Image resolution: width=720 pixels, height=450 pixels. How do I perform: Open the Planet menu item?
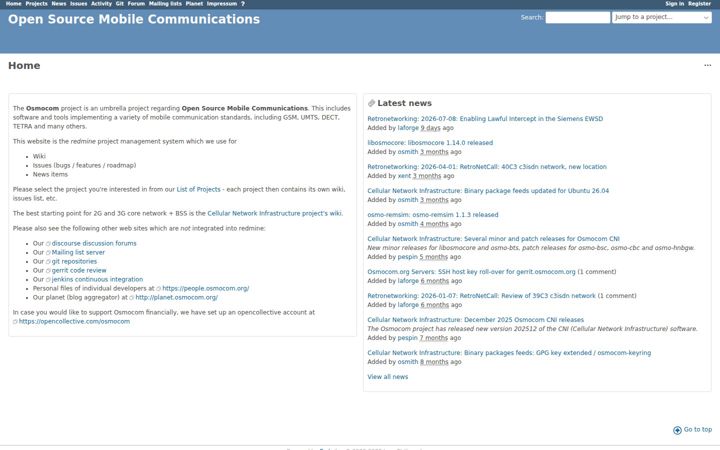194,4
